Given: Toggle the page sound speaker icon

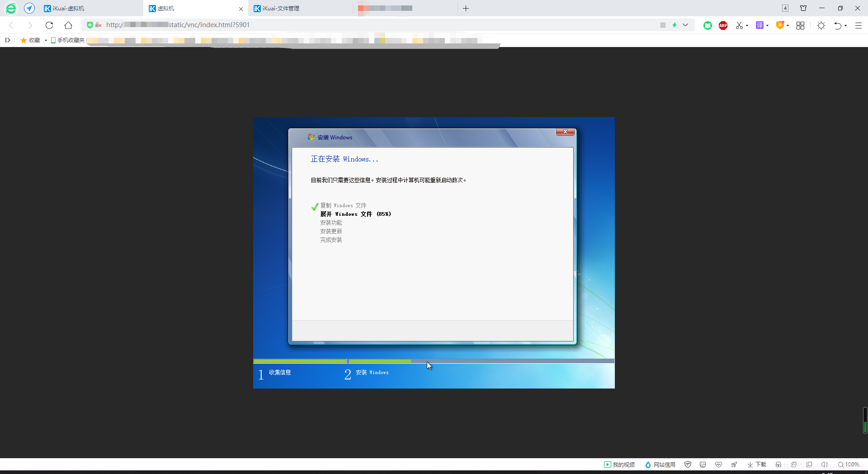Looking at the screenshot, I should pos(824,465).
